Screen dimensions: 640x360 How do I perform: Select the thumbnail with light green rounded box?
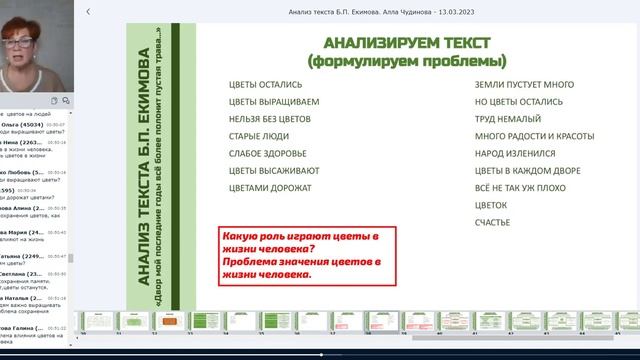click(x=134, y=322)
